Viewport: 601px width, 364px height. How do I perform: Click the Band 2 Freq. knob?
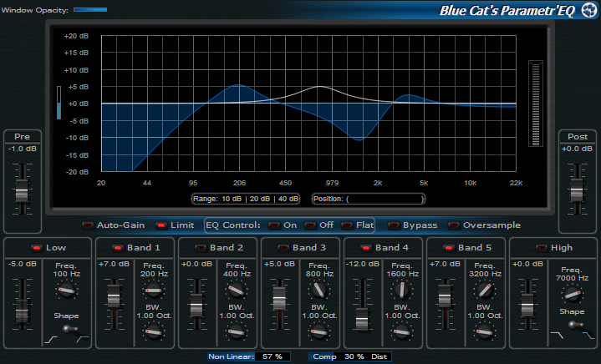pos(237,291)
